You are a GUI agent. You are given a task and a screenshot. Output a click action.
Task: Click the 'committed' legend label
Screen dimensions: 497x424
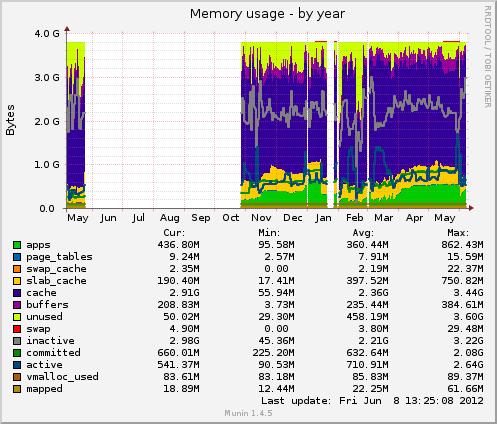click(53, 353)
